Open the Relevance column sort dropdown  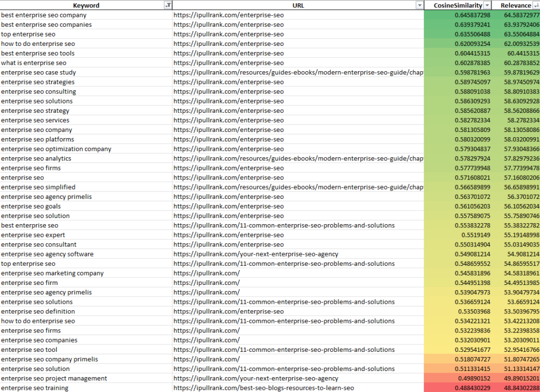coord(535,5)
